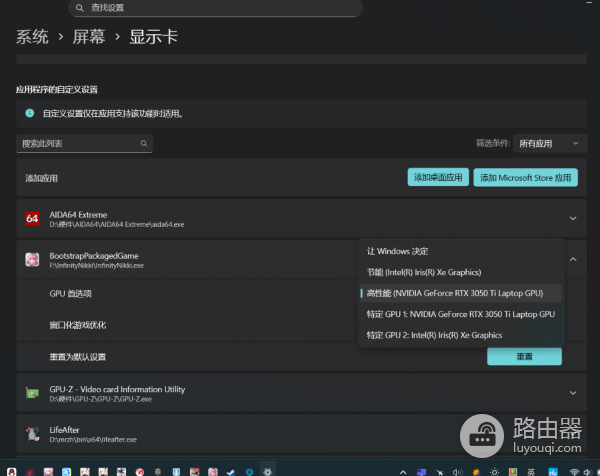This screenshot has width=600, height=476.
Task: Select 让 Windows 决定 option
Action: [x=461, y=251]
